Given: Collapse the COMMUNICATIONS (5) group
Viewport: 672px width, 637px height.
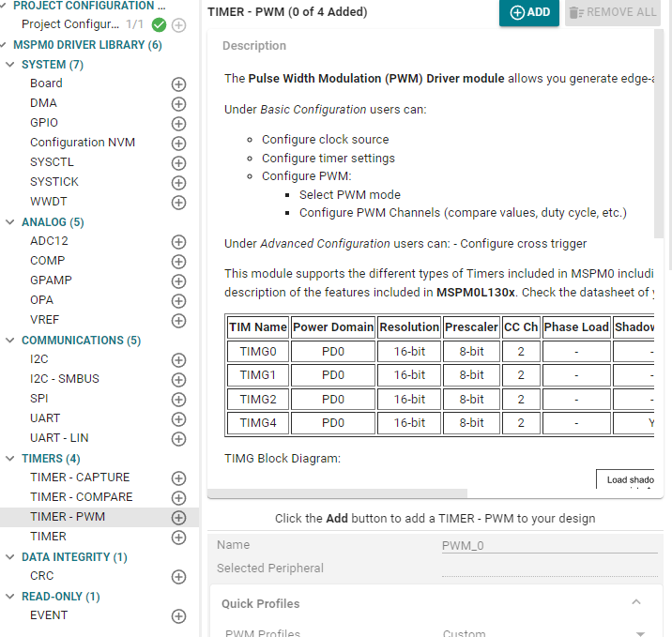Looking at the screenshot, I should tap(11, 341).
